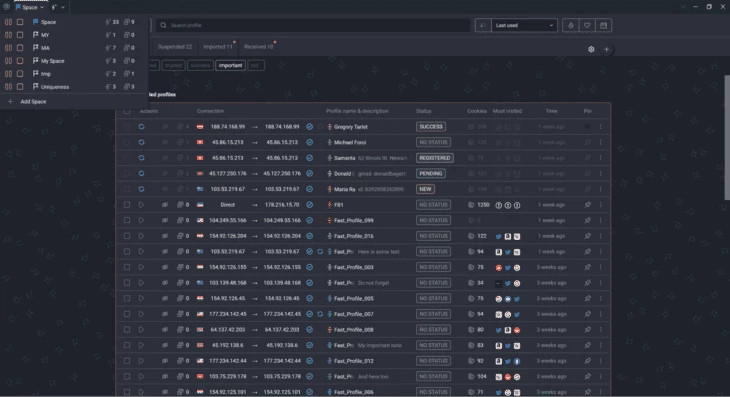The height and width of the screenshot is (397, 730).
Task: Click the magnifier icon in search bar
Action: click(163, 25)
